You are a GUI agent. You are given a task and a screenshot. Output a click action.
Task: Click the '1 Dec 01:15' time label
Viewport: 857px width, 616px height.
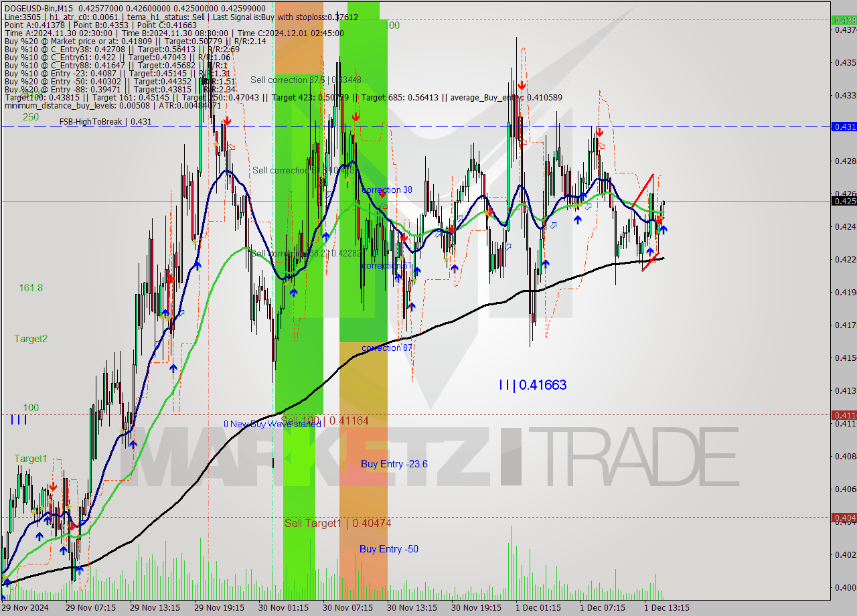click(x=538, y=608)
